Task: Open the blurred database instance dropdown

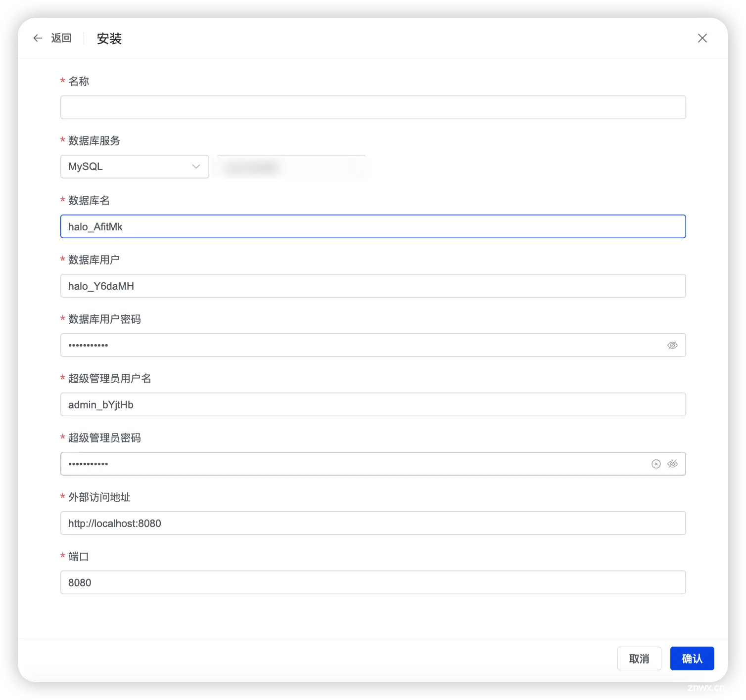Action: [291, 167]
